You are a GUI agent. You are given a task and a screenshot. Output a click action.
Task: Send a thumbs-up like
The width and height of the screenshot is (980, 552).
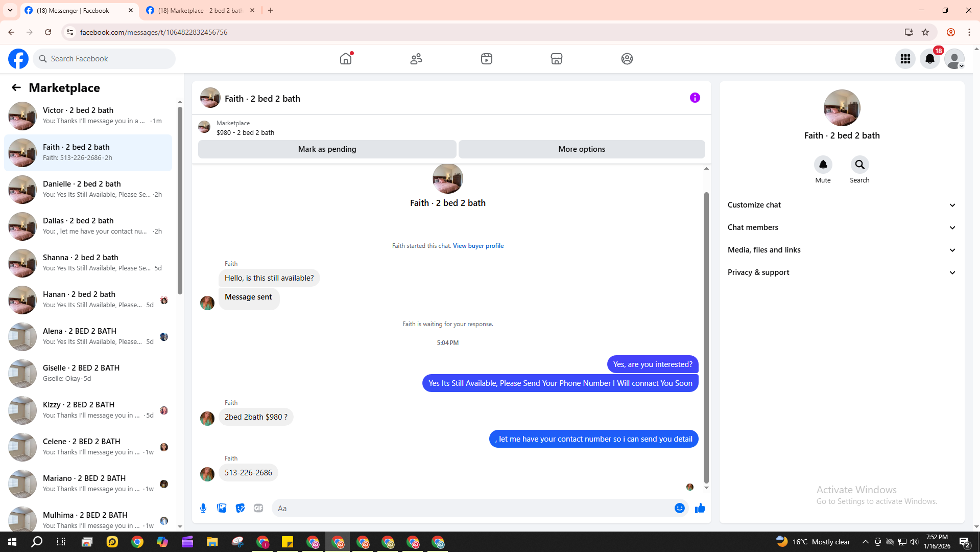coord(700,508)
